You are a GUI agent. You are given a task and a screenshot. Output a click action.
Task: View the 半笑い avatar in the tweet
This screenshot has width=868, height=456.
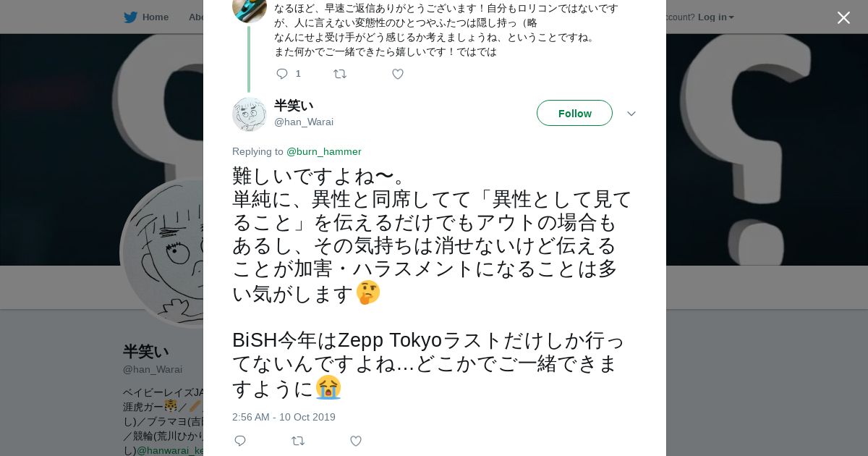250,114
